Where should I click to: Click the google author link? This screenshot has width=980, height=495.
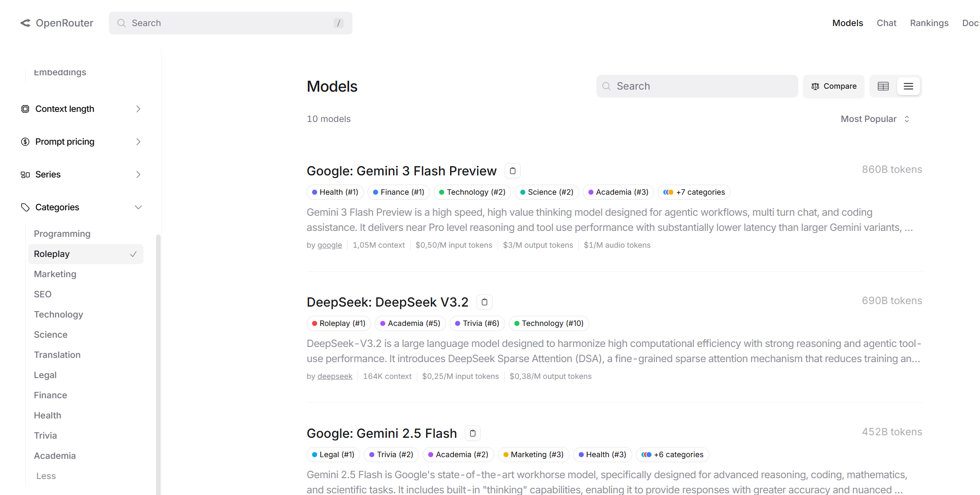tap(329, 245)
